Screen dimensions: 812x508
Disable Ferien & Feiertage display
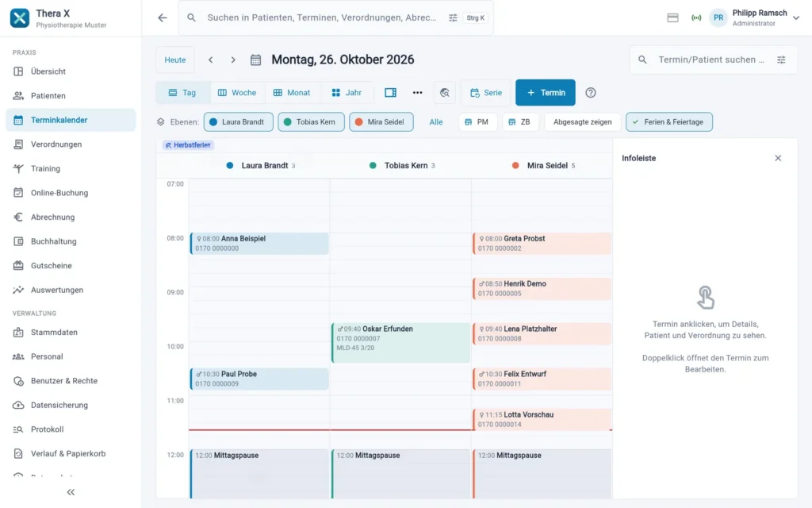tap(669, 121)
